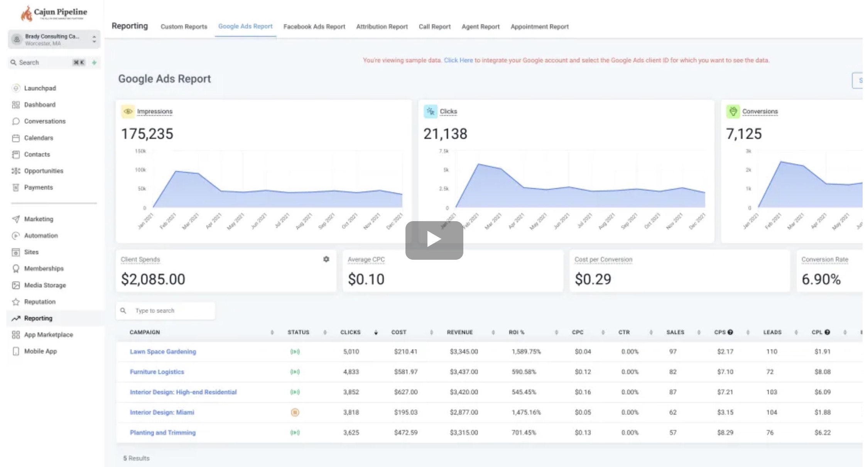The height and width of the screenshot is (467, 868).
Task: Switch to Appointment Report tab
Action: pos(540,27)
